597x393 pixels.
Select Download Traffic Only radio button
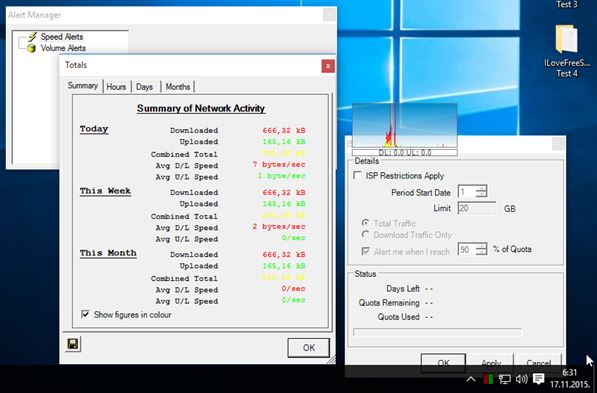pos(365,235)
